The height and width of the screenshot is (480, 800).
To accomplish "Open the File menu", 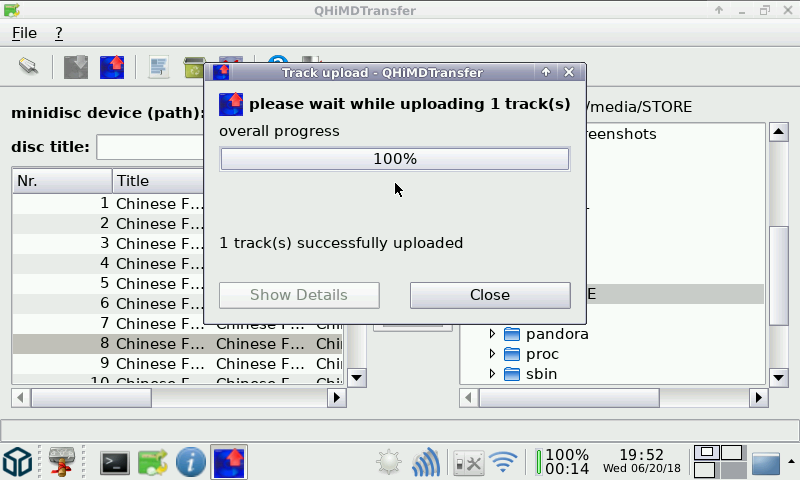I will (24, 33).
